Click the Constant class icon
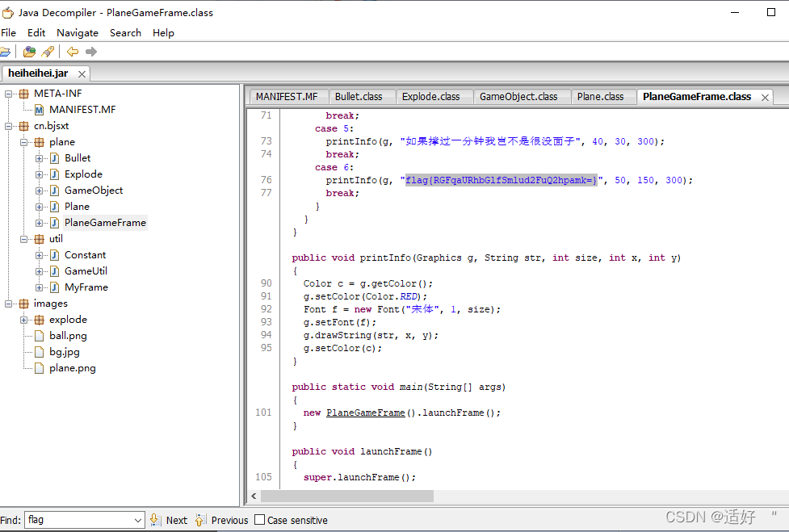 click(x=54, y=255)
